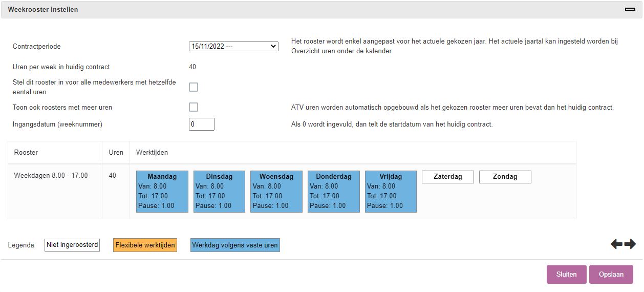This screenshot has width=644, height=292.
Task: Enable roster for all employees checkbox
Action: (x=194, y=87)
